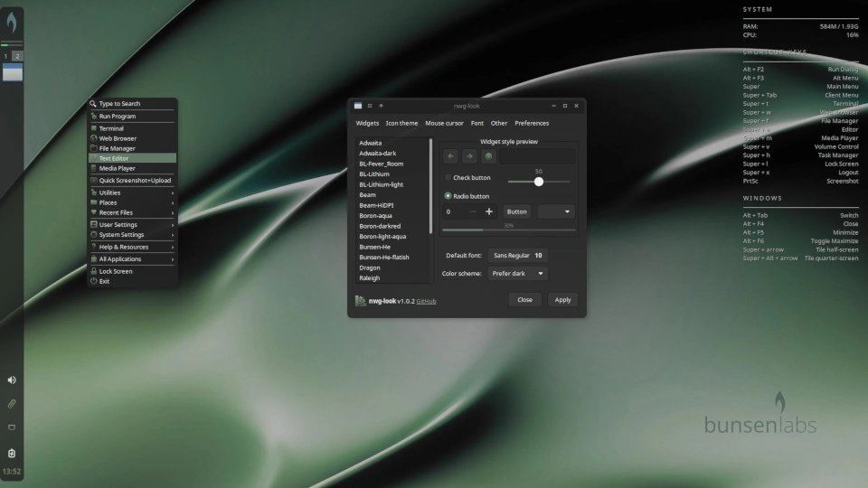Click the sample Button in the preview
This screenshot has width=868, height=488.
(x=516, y=211)
